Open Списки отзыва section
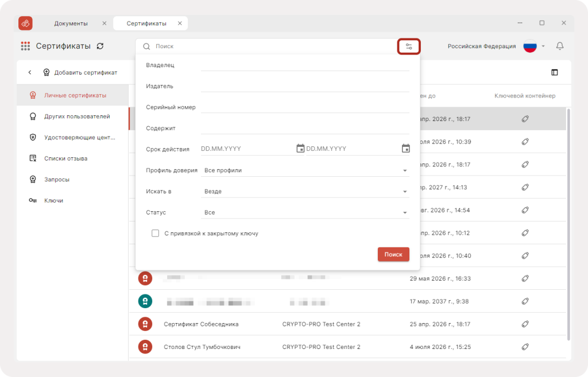This screenshot has height=377, width=588. (x=73, y=158)
